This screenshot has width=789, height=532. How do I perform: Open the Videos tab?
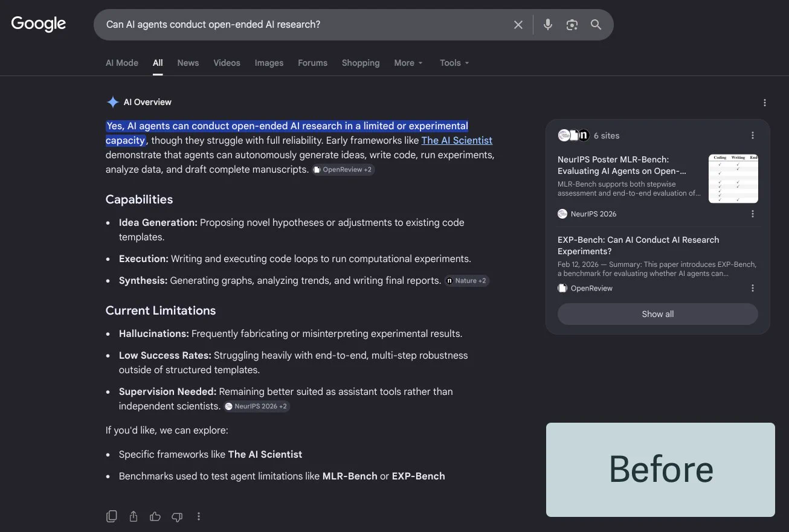pos(227,63)
